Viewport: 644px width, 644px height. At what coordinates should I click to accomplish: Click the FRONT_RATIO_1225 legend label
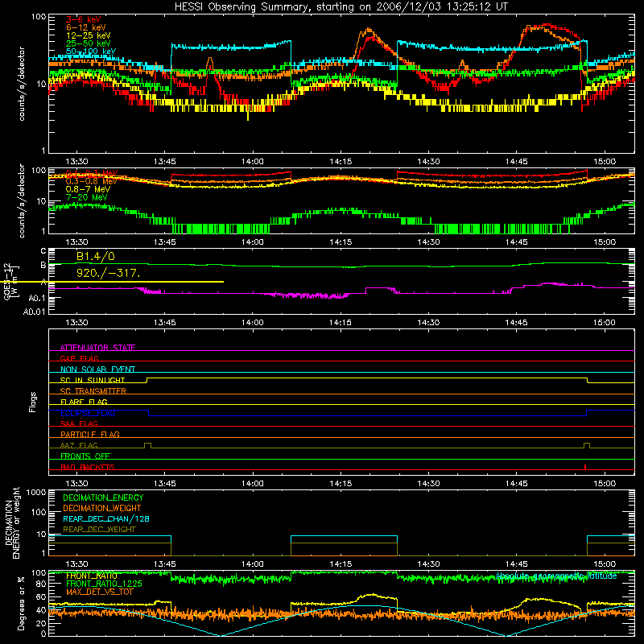click(x=104, y=584)
